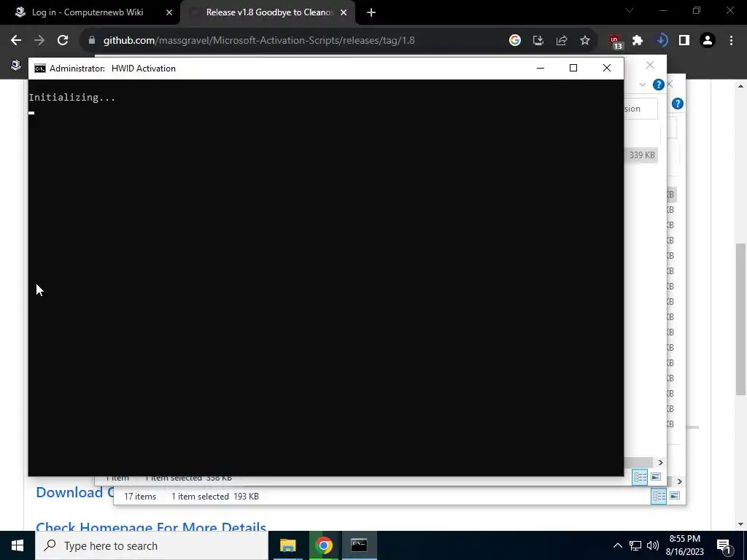Screen dimensions: 747x560
Task: Bookmark this page with the star
Action: (x=585, y=41)
